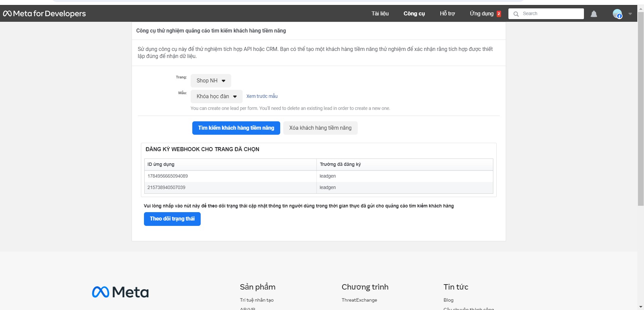
Task: Click Xóa khách hàng tiềm năng button
Action: point(320,128)
